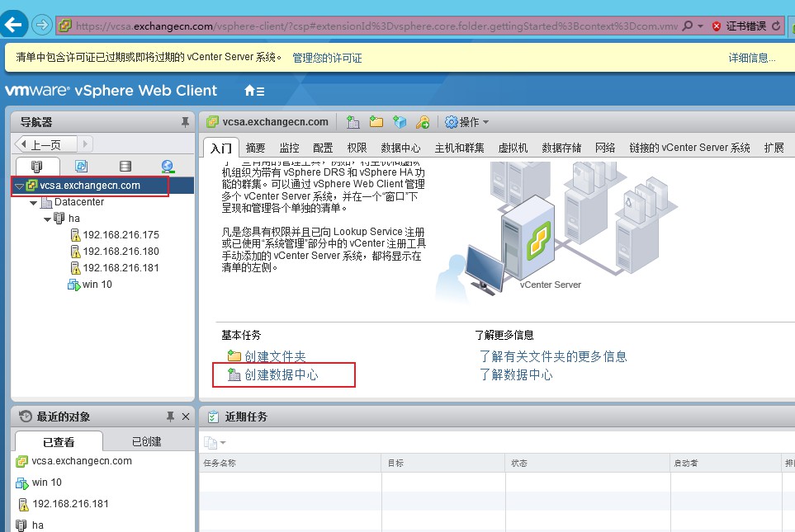795x532 pixels.
Task: Go back with the browser back arrow
Action: pyautogui.click(x=14, y=24)
